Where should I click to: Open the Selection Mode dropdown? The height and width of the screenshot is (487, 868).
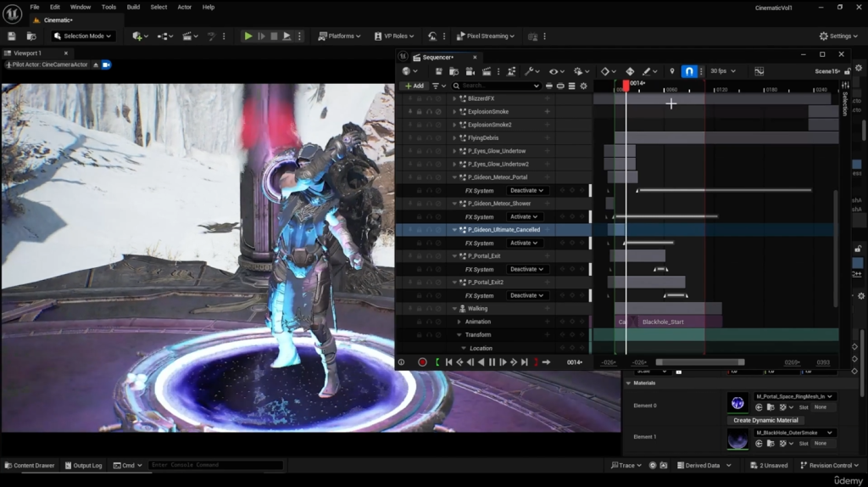(82, 36)
